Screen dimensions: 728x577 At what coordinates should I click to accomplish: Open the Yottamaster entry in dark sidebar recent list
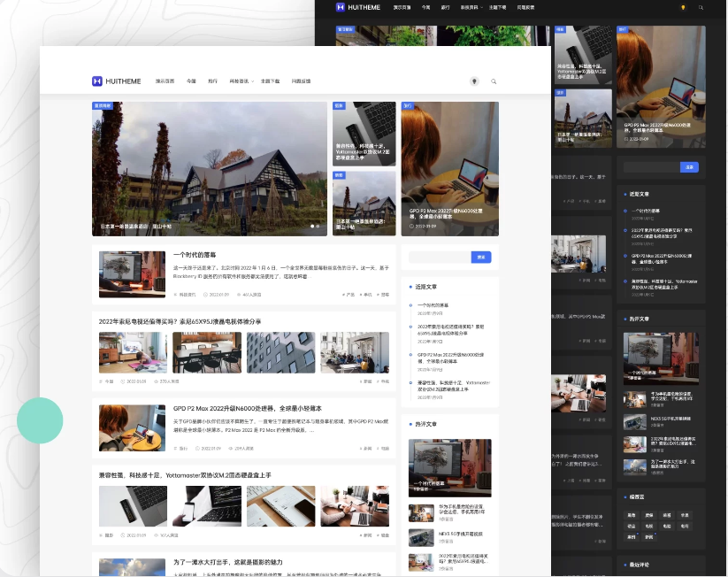tap(664, 284)
